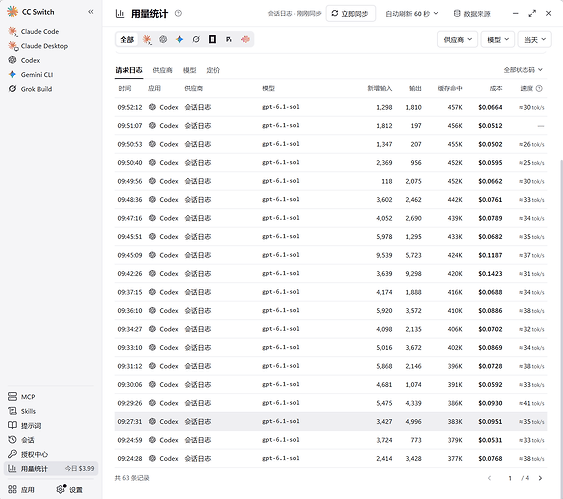The image size is (563, 499).
Task: Click the help icon beside 用量统计 title
Action: [x=178, y=14]
